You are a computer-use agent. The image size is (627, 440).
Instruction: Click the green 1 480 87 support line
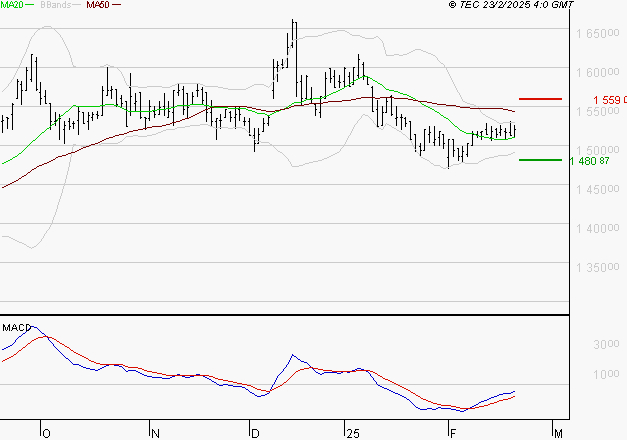[540, 160]
